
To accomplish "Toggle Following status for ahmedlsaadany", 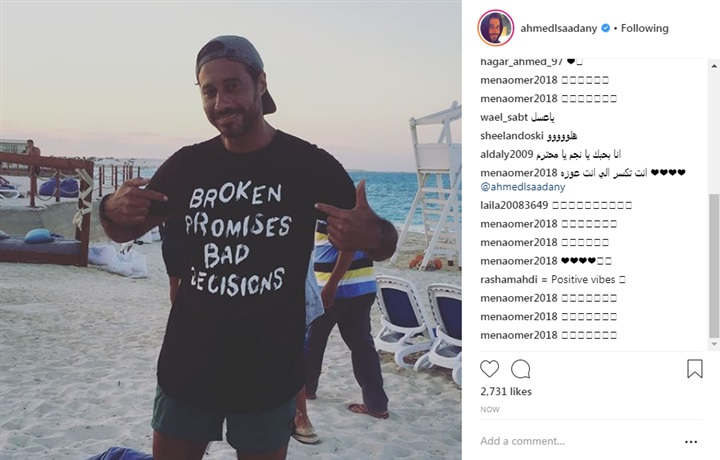I will pyautogui.click(x=645, y=28).
